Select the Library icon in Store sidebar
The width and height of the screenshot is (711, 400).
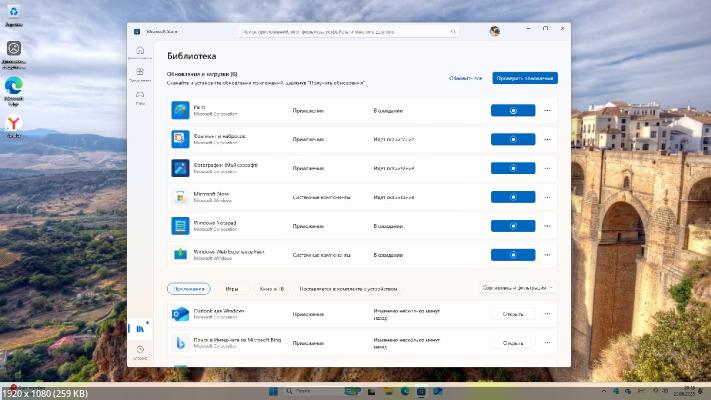[140, 328]
